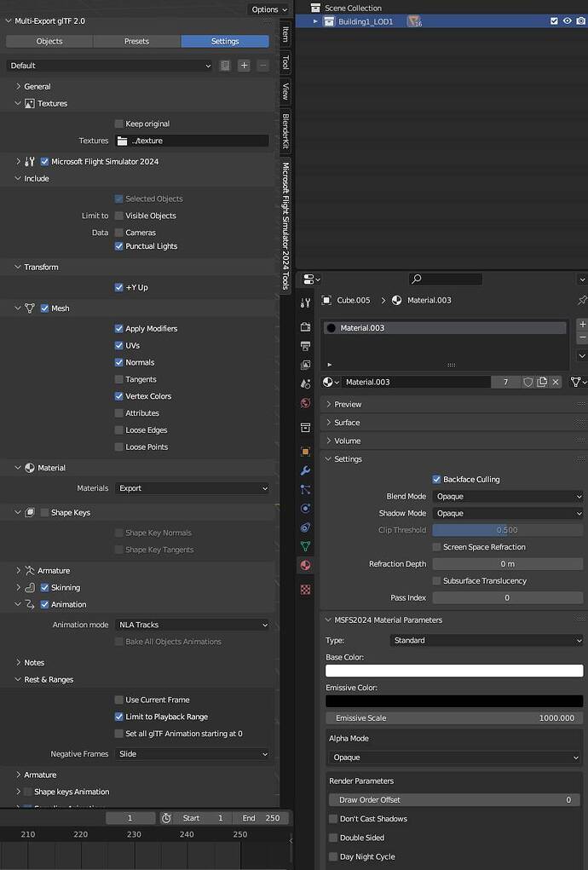Screen dimensions: 588x870
Task: Open the View Layer properties tab
Action: pos(305,365)
